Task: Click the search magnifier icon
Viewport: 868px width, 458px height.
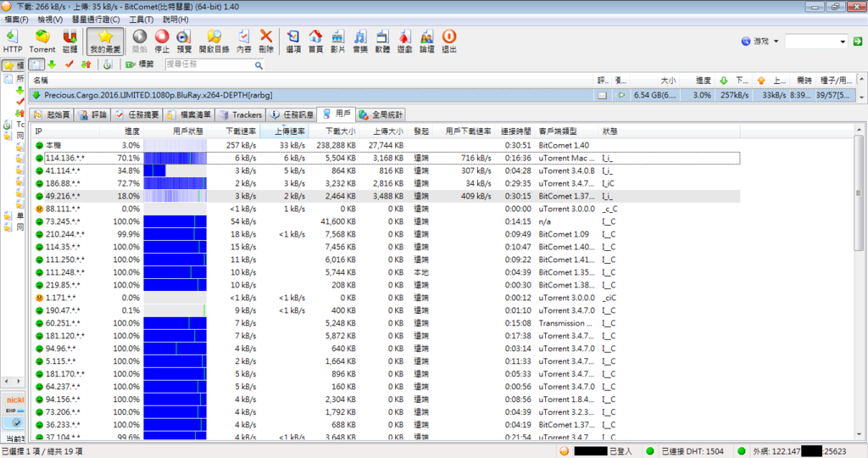Action: point(259,64)
